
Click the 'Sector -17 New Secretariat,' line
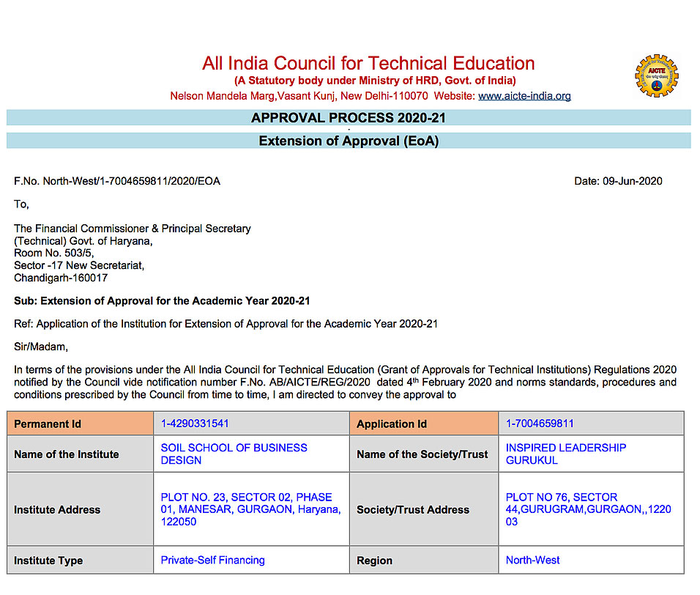79,265
